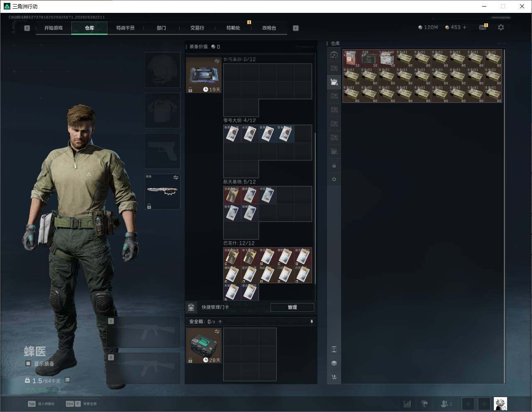
Task: Click the warehouse sidebar lock icon
Action: 334,166
